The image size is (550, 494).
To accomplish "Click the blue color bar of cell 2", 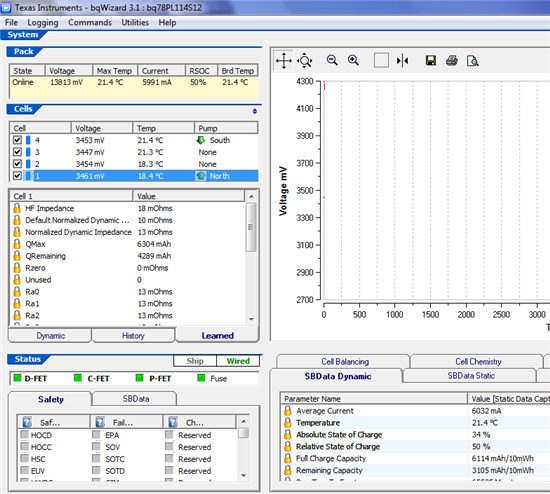I will [x=28, y=164].
